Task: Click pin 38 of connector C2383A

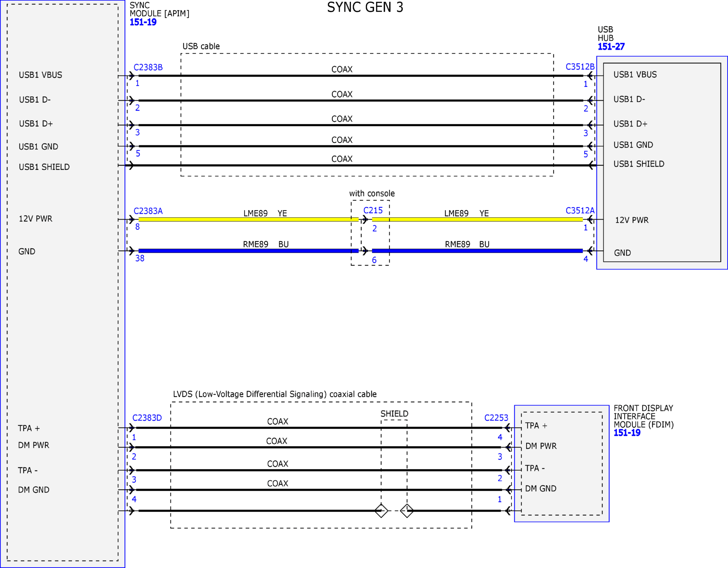Action: pyautogui.click(x=140, y=258)
